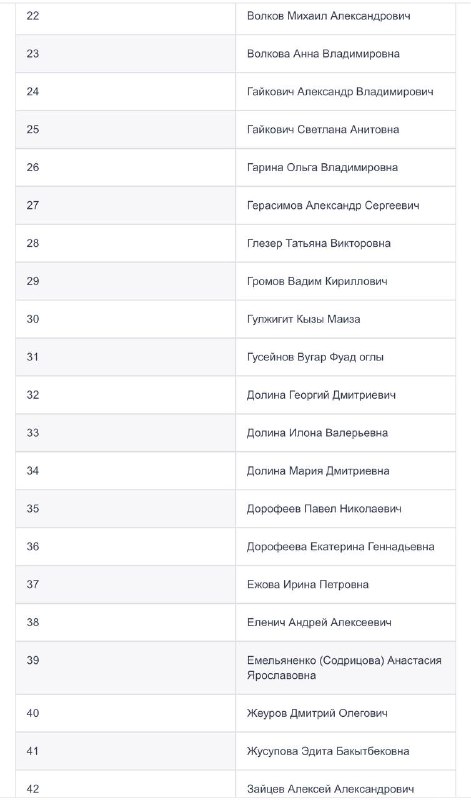This screenshot has width=471, height=800.
Task: Click Гусейнов Вугар Фуад оглы name
Action: 315,357
